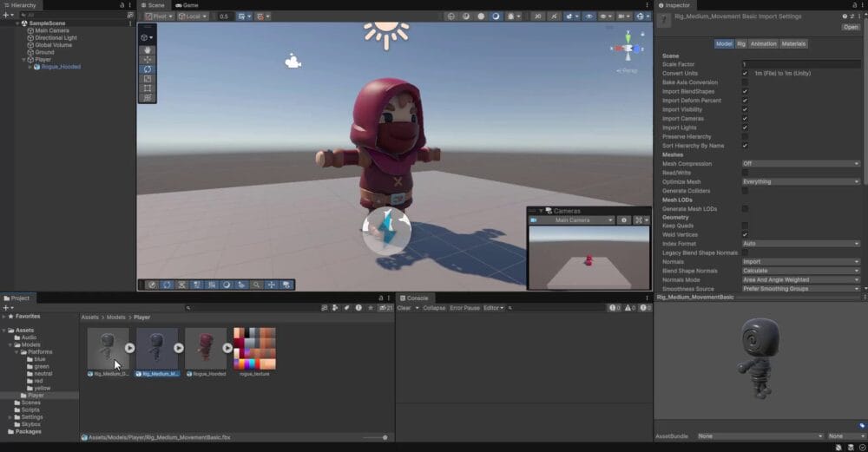Viewport: 868px width, 452px height.
Task: Open the Local handle rotation dropdown
Action: tap(192, 16)
